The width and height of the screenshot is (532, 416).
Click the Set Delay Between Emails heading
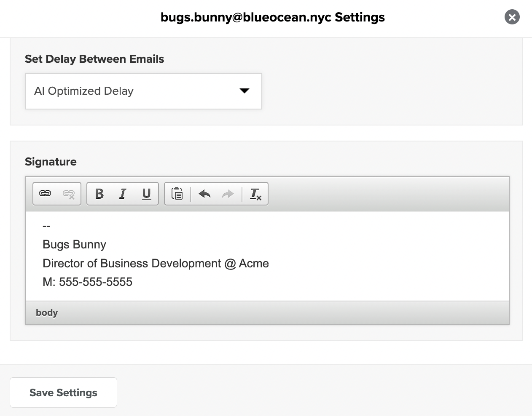click(x=94, y=59)
